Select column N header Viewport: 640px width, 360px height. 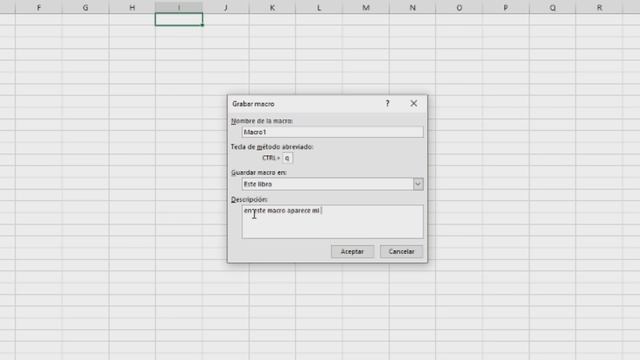412,7
